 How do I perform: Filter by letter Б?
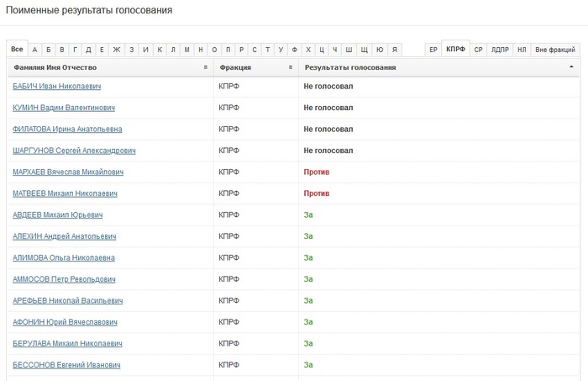pyautogui.click(x=48, y=50)
